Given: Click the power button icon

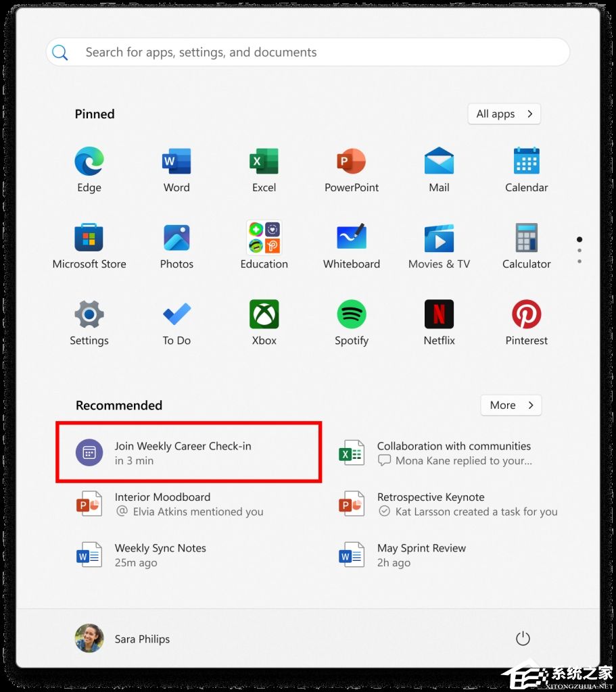Looking at the screenshot, I should pyautogui.click(x=523, y=639).
